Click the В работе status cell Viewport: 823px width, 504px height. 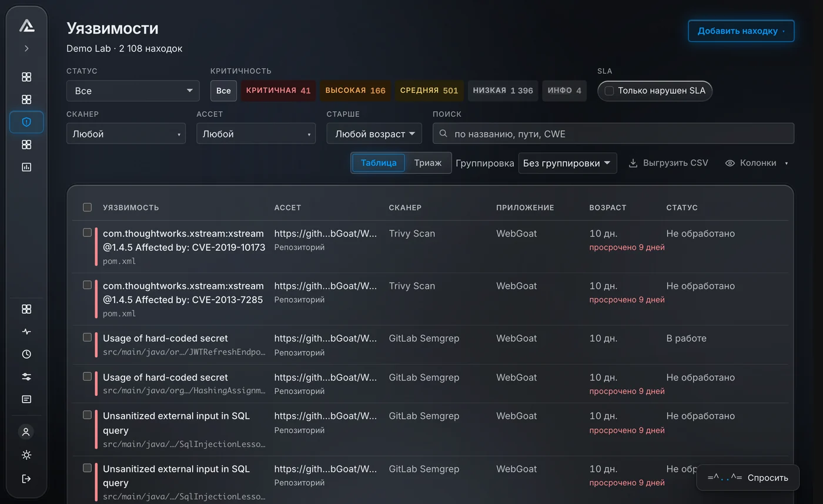click(x=687, y=338)
